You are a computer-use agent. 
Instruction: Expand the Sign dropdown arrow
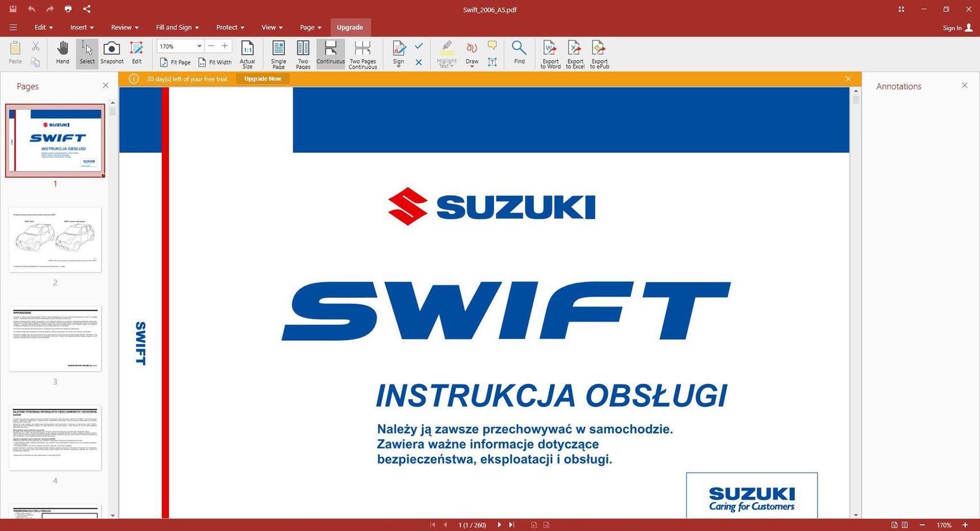[399, 67]
